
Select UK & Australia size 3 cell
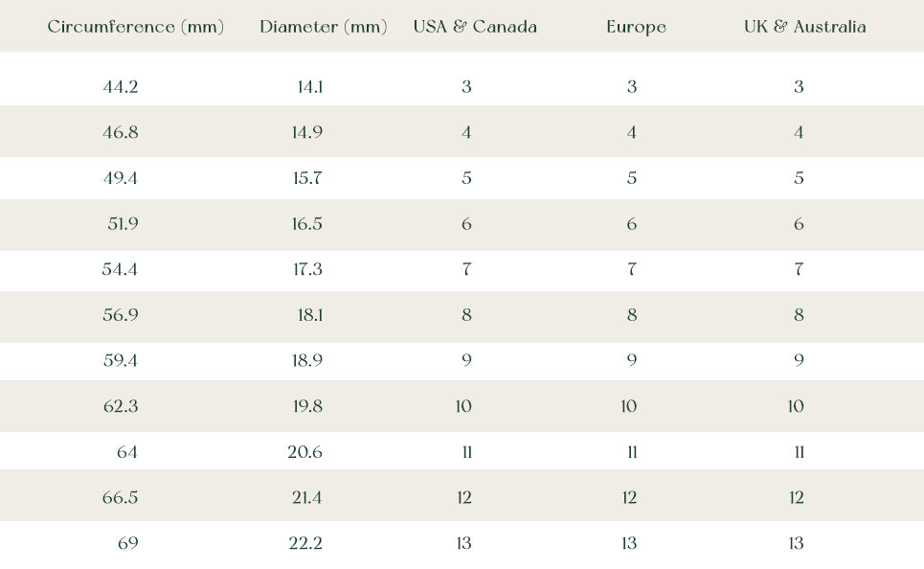point(799,87)
